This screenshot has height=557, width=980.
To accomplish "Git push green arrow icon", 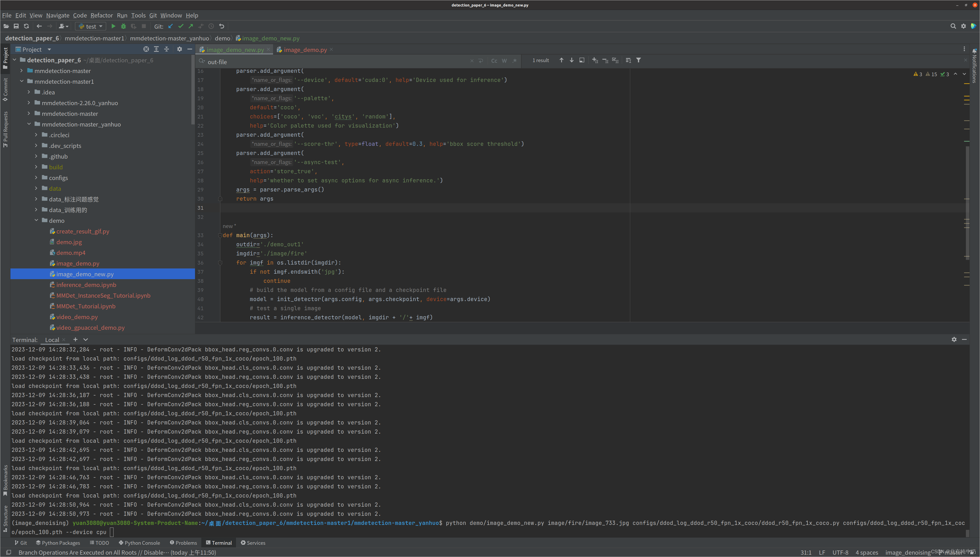I will [x=191, y=26].
